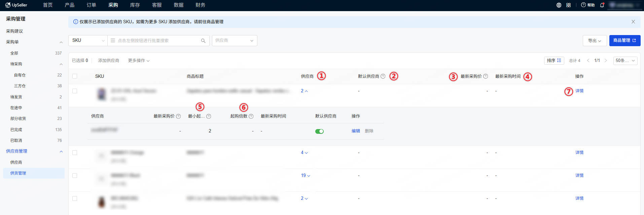Click 添加供应商 action

pyautogui.click(x=109, y=61)
